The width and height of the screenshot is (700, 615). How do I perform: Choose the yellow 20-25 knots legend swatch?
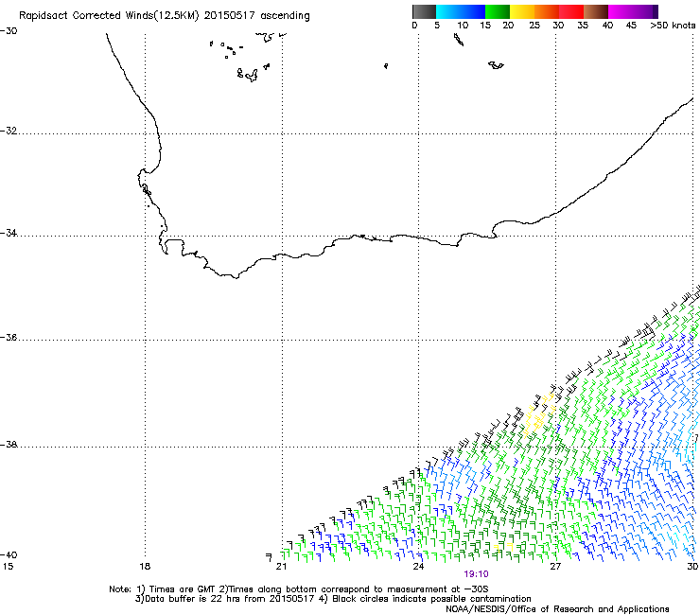tap(522, 11)
